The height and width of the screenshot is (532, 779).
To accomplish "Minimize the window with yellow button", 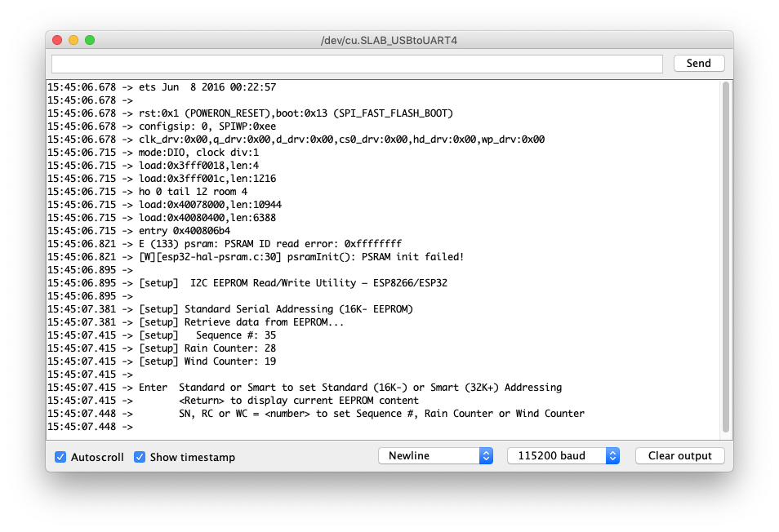I will [x=73, y=40].
